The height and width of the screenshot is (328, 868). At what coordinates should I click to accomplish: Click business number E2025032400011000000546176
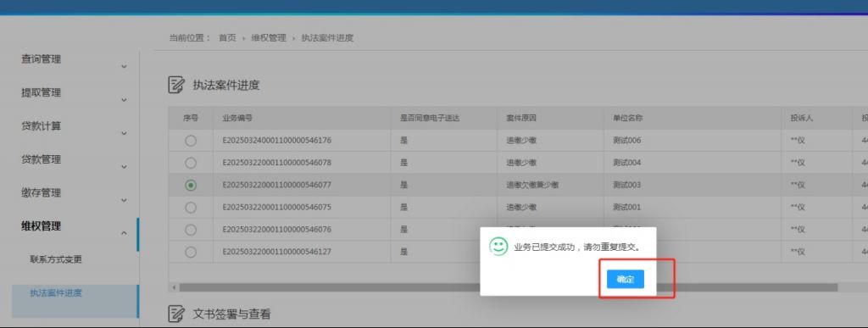[x=277, y=141]
